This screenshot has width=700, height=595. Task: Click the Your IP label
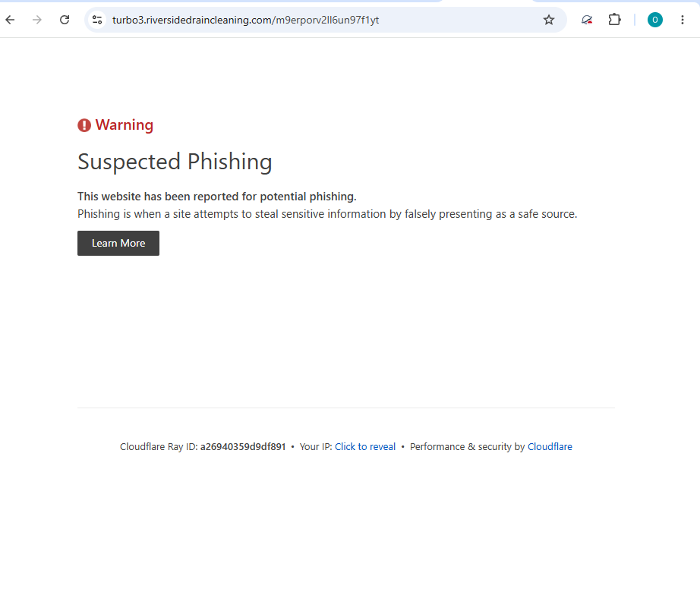316,447
